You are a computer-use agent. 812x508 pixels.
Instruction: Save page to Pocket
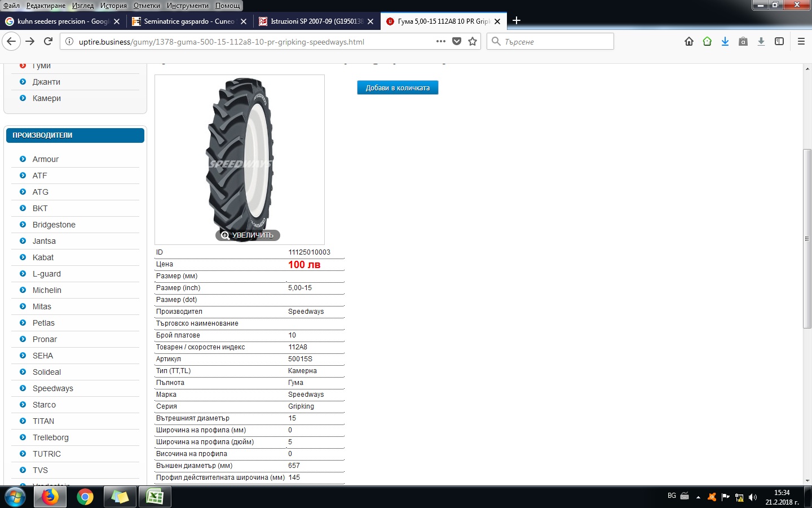pyautogui.click(x=457, y=41)
